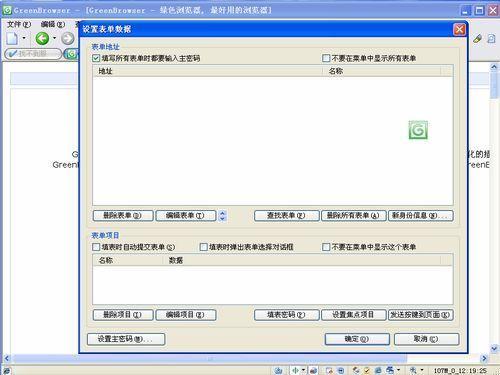Click the green 中 icon in status bar

295,370
